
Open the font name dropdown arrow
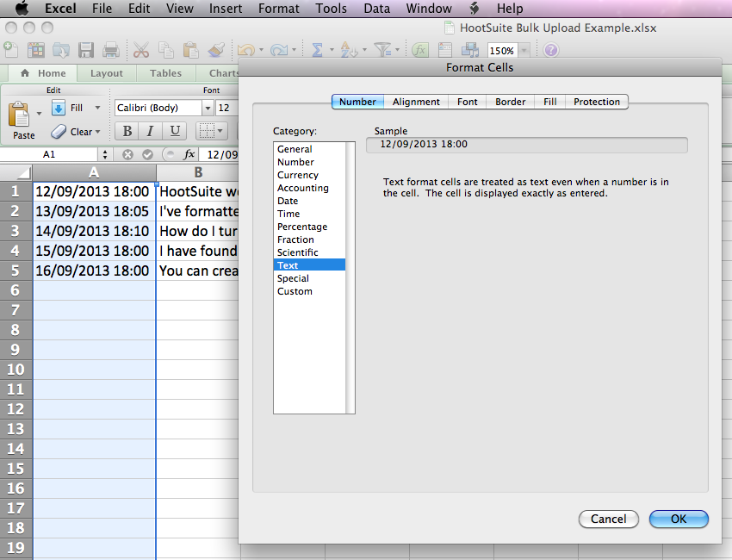coord(208,109)
